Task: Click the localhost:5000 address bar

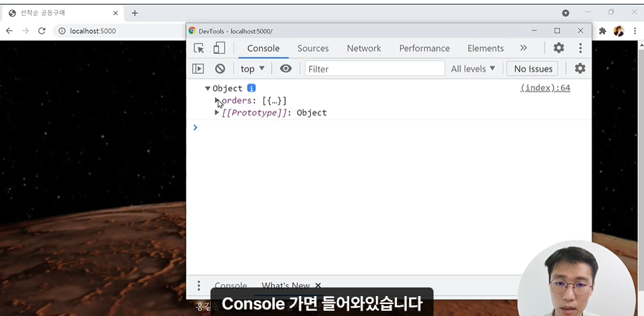Action: 93,31
